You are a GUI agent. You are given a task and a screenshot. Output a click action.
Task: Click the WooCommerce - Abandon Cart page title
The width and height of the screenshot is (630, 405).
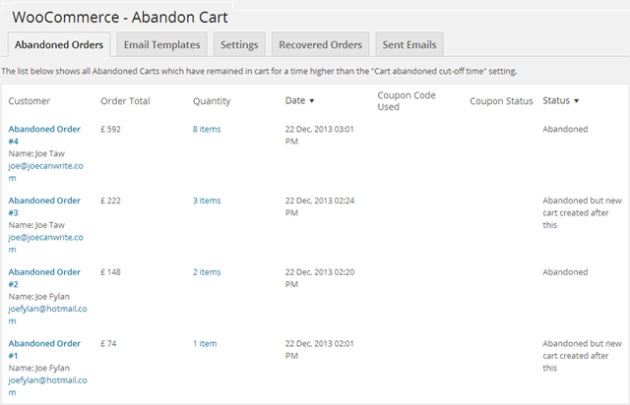point(120,17)
